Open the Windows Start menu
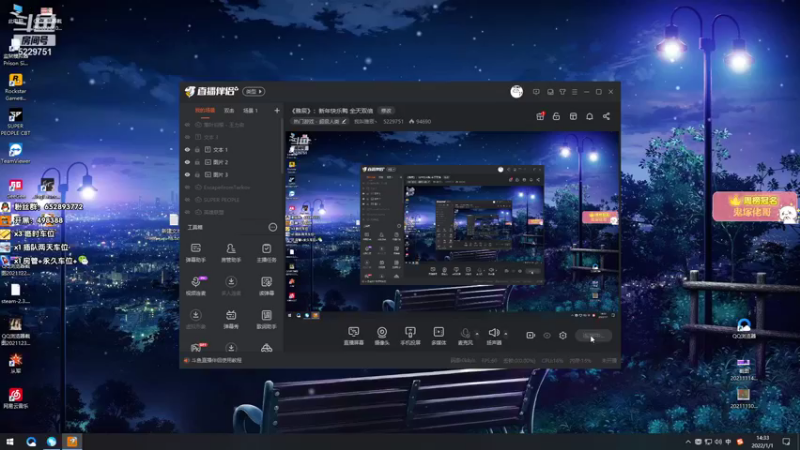 click(x=10, y=442)
